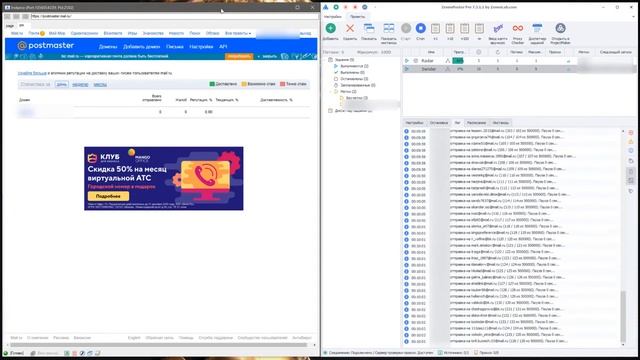Click the Show window toolbar icon
This screenshot has height=360, width=640.
pyautogui.click(x=369, y=28)
